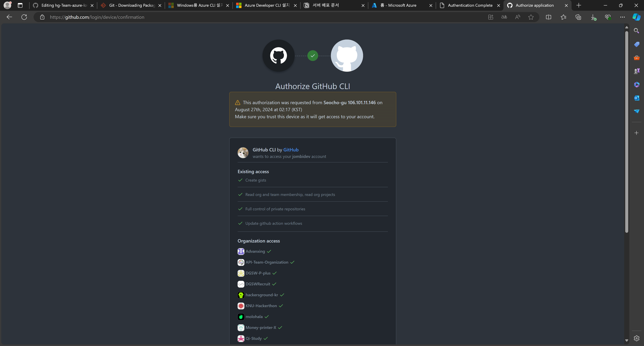Open Settings and more ellipsis menu
Screen dimensions: 644x346
point(623,17)
